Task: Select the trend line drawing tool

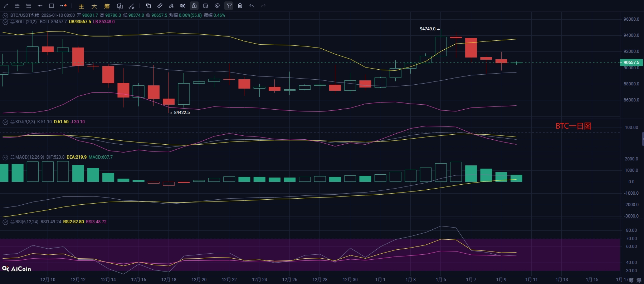Action: [6, 6]
